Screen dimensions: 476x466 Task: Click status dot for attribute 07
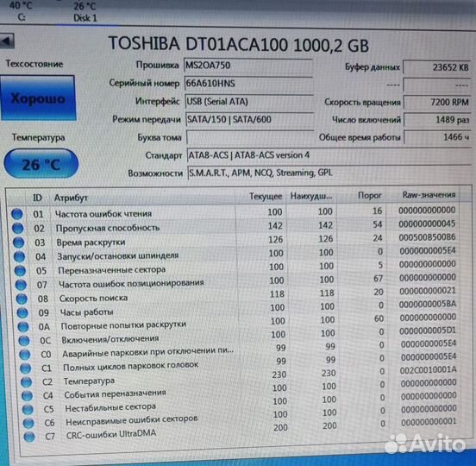[21, 285]
